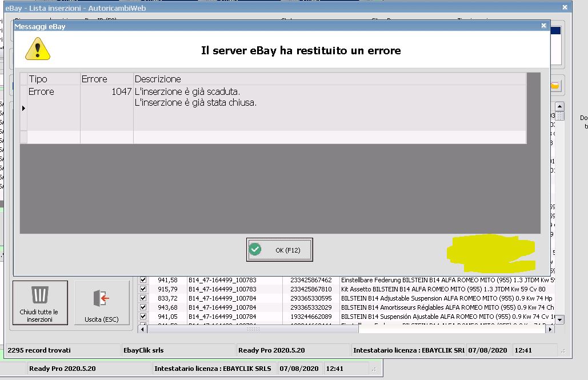This screenshot has height=380, width=588.
Task: Select item ID 233425867810 cell
Action: 311,289
